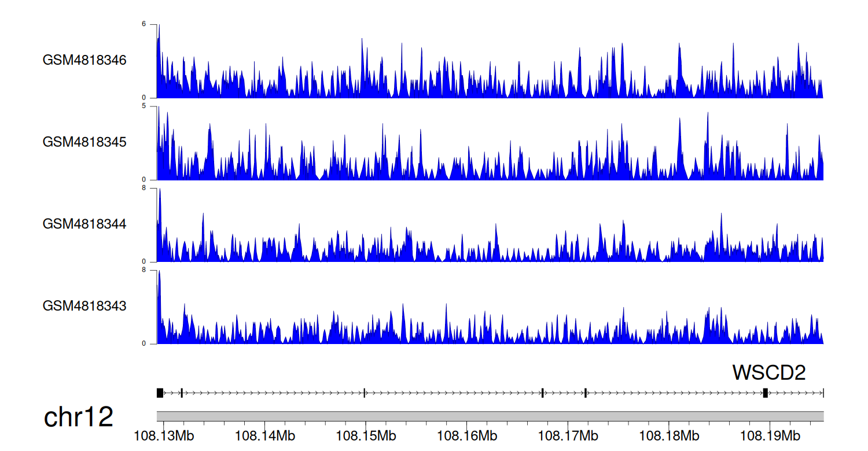Image resolution: width=868 pixels, height=451 pixels.
Task: Click the y-axis maximum 5 on GSM4818345
Action: [x=152, y=106]
